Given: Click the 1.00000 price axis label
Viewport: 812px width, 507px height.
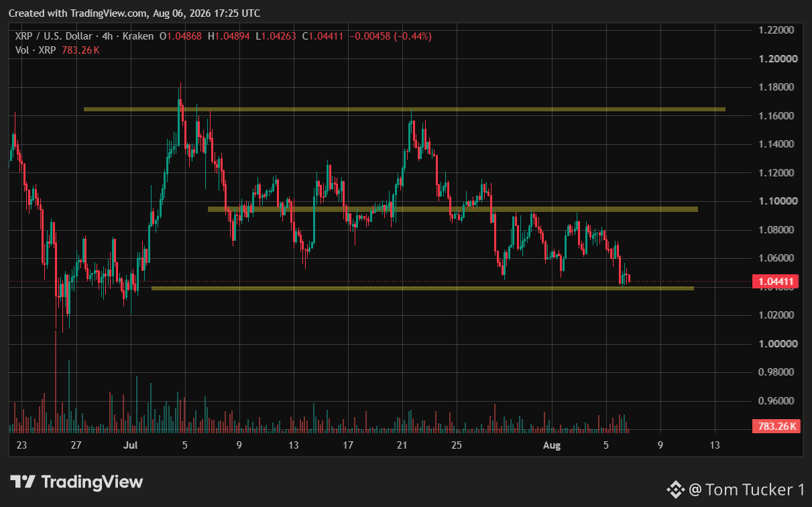Looking at the screenshot, I should point(776,344).
